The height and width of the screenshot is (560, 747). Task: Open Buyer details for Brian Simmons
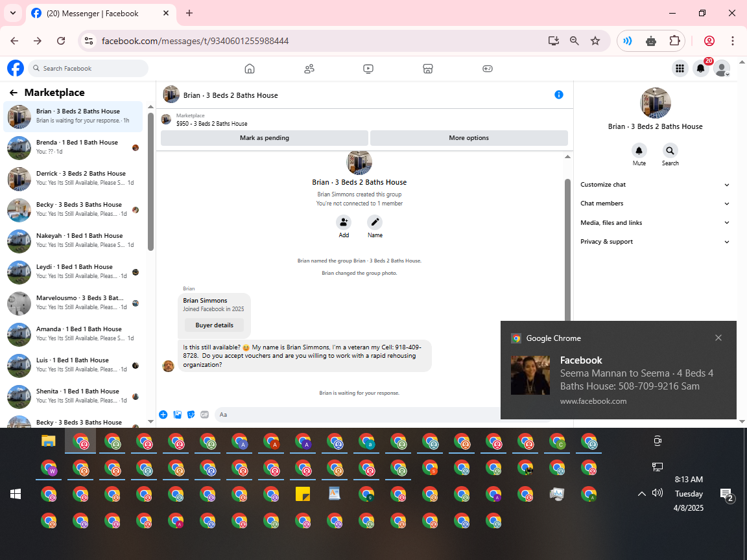pyautogui.click(x=215, y=325)
